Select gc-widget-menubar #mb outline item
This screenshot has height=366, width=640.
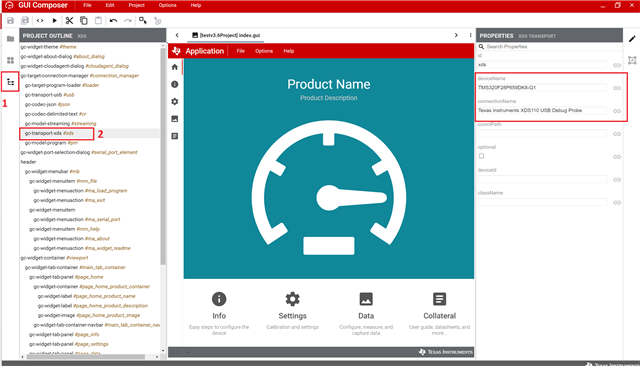pyautogui.click(x=52, y=171)
